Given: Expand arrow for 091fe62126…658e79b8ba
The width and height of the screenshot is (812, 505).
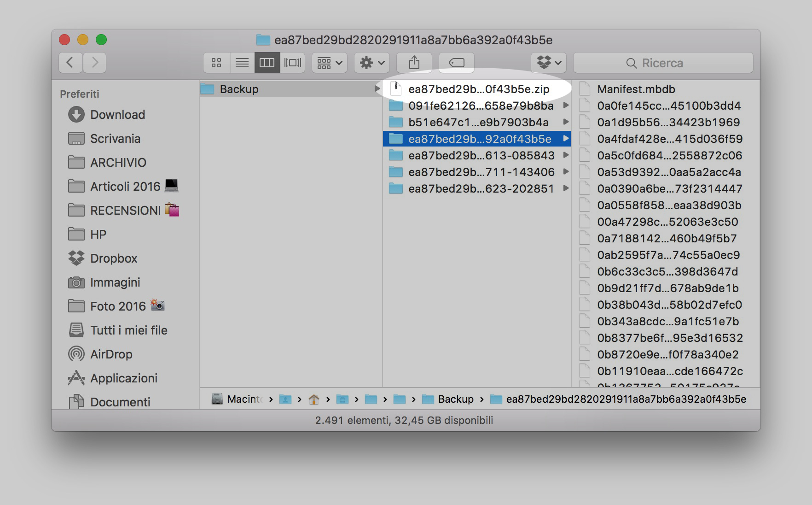Looking at the screenshot, I should click(566, 106).
